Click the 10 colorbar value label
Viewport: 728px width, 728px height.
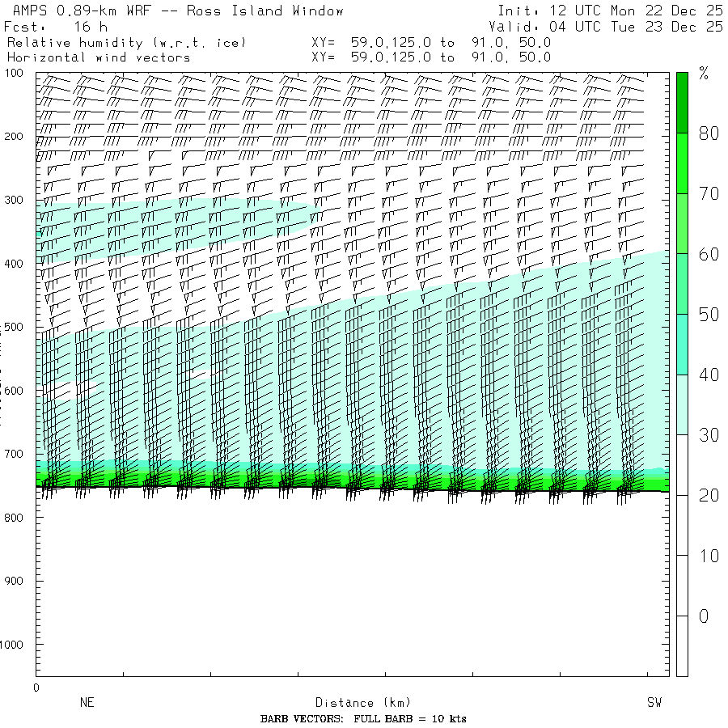coord(709,556)
